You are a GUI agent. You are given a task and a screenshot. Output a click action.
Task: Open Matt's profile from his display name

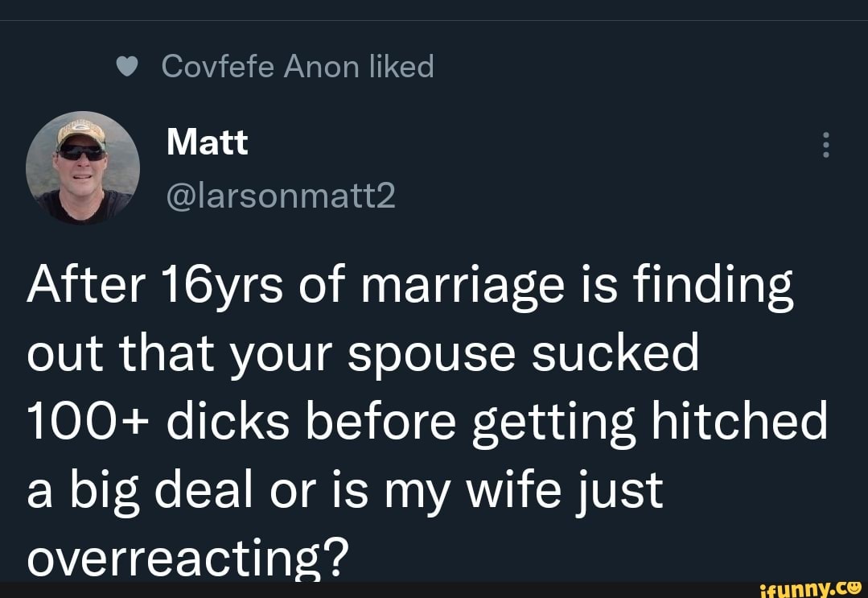click(206, 141)
